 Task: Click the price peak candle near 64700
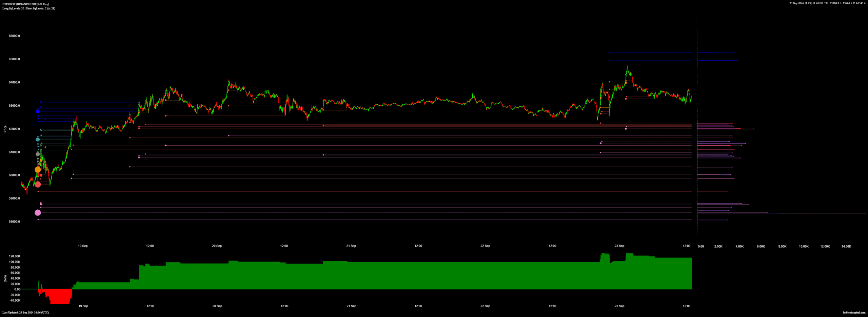pos(627,68)
